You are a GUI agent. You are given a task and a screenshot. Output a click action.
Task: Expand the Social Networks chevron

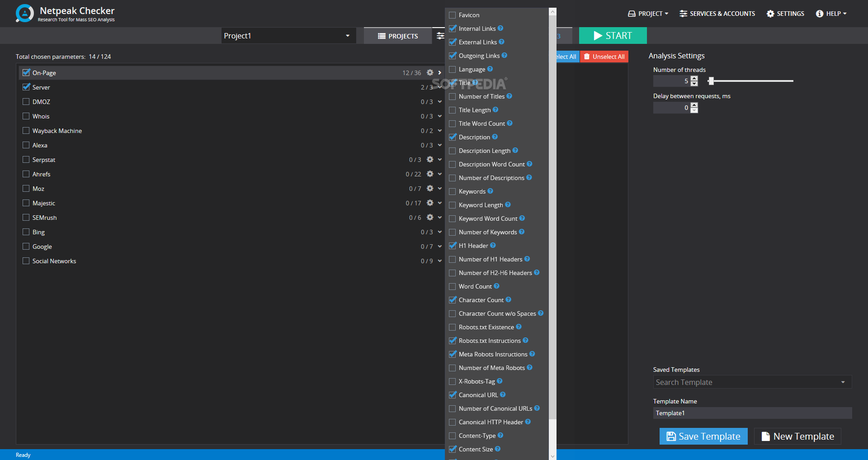(439, 261)
